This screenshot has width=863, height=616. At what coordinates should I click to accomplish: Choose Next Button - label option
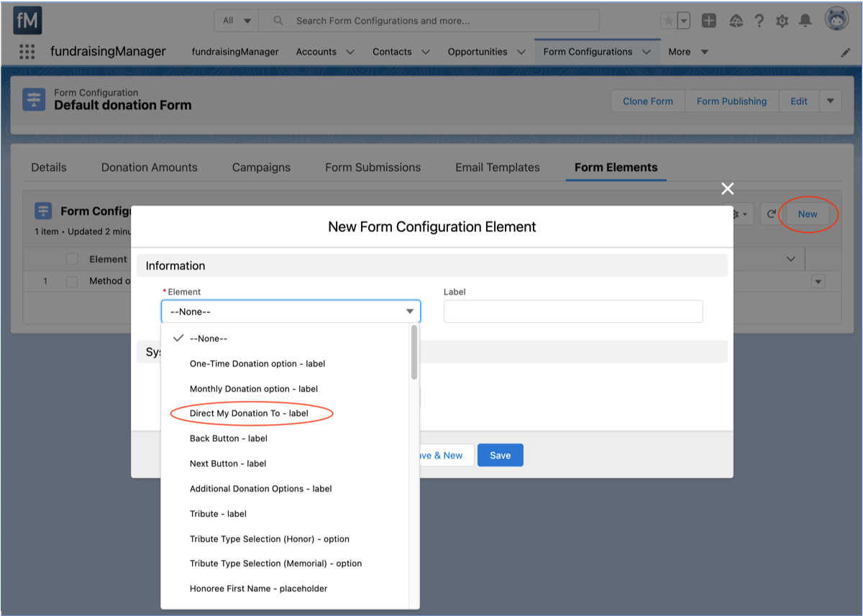pos(286,464)
